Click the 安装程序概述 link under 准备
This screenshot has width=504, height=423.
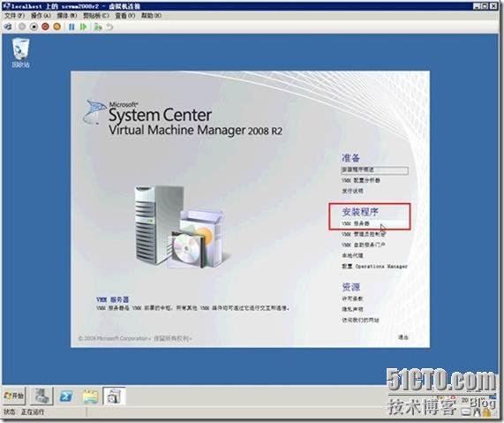375,170
